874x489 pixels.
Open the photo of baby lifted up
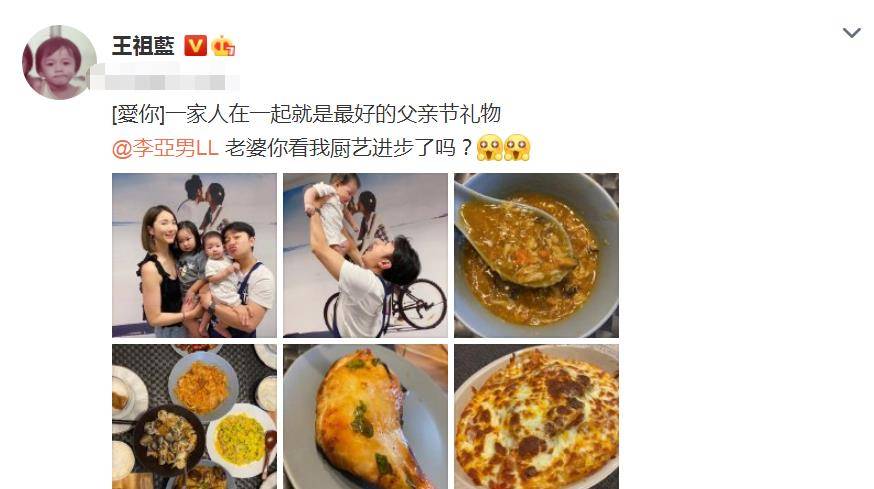[365, 255]
